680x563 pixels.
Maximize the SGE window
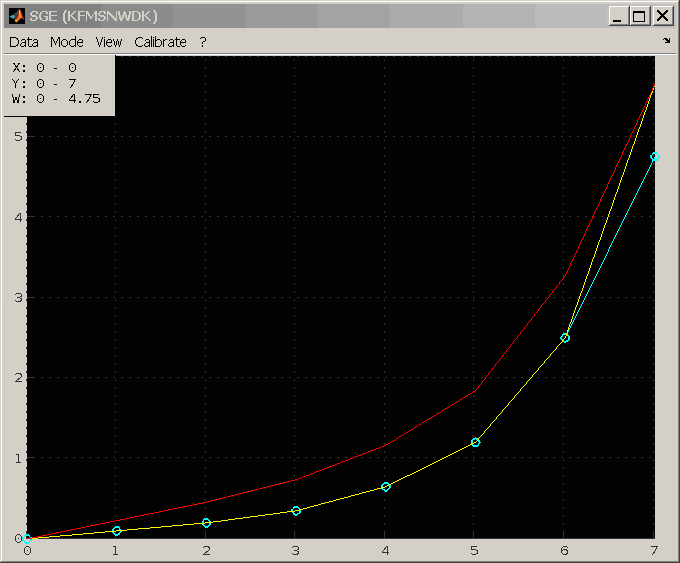[640, 16]
